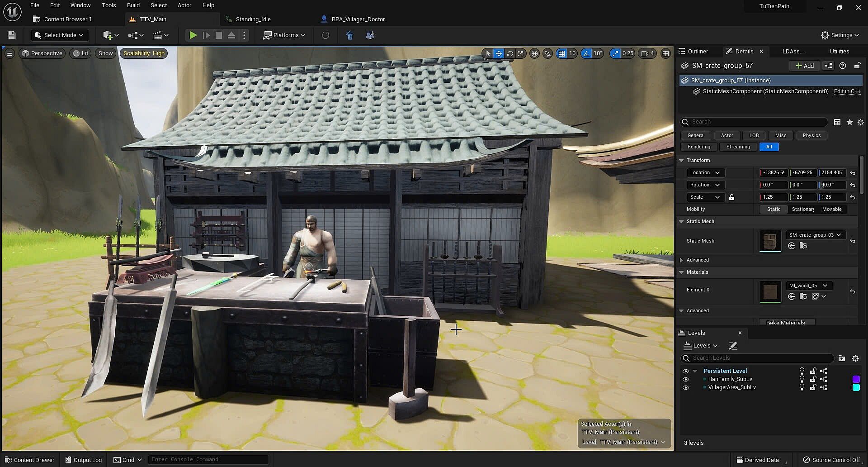Switch to the Outliner tab

(x=698, y=52)
